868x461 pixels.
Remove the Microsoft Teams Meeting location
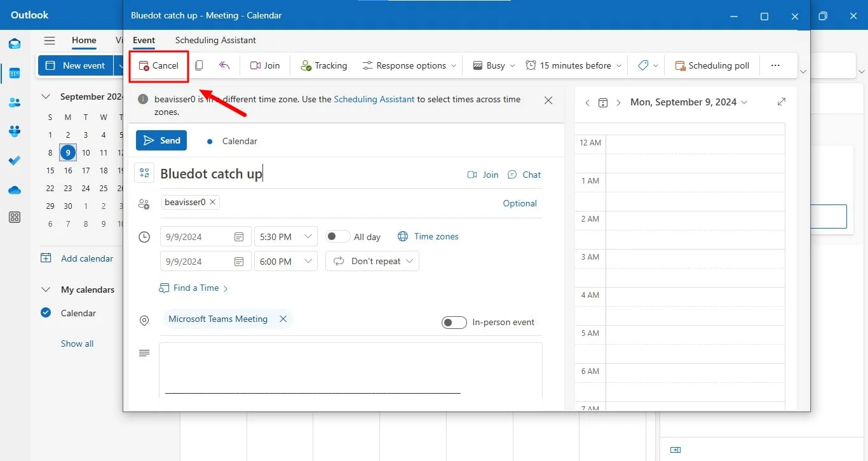[283, 319]
